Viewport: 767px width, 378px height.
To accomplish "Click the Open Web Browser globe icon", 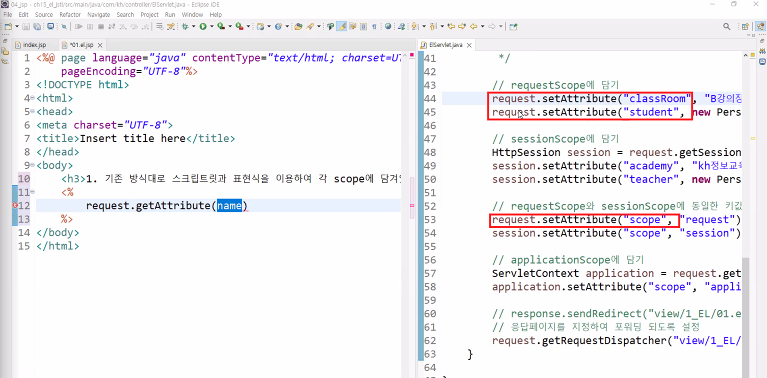I will (388, 26).
